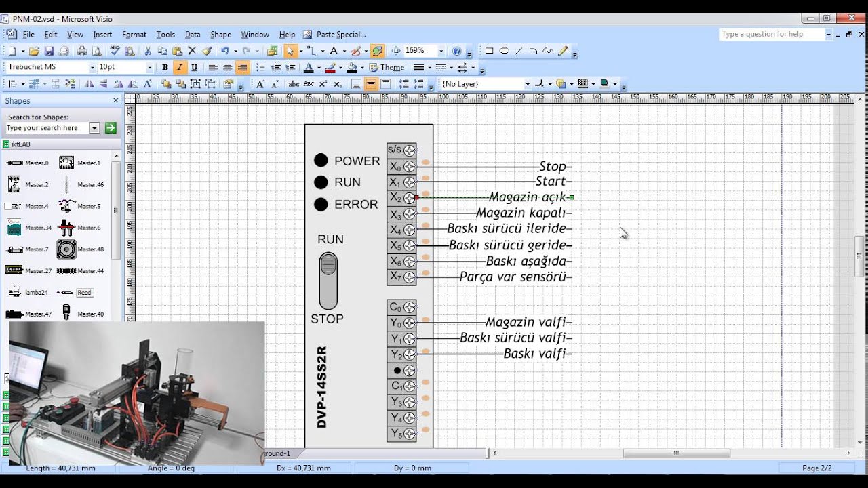
Task: Save the drawing with the floppy icon
Action: click(49, 51)
